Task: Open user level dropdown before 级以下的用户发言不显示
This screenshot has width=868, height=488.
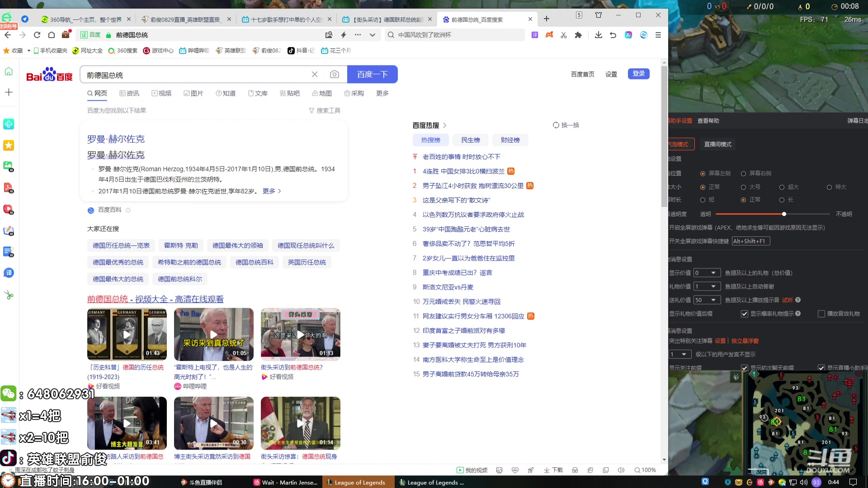Action: [x=680, y=354]
